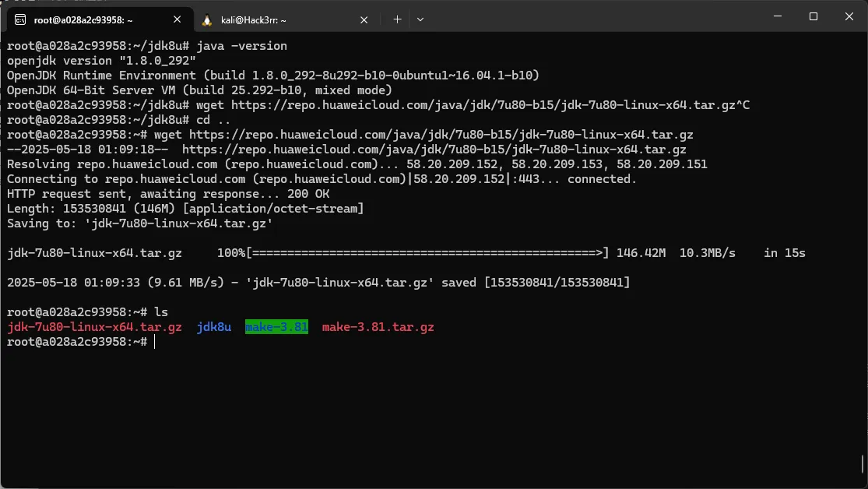The height and width of the screenshot is (489, 868).
Task: Click the "saved [153530841/153530841]" text
Action: 536,283
